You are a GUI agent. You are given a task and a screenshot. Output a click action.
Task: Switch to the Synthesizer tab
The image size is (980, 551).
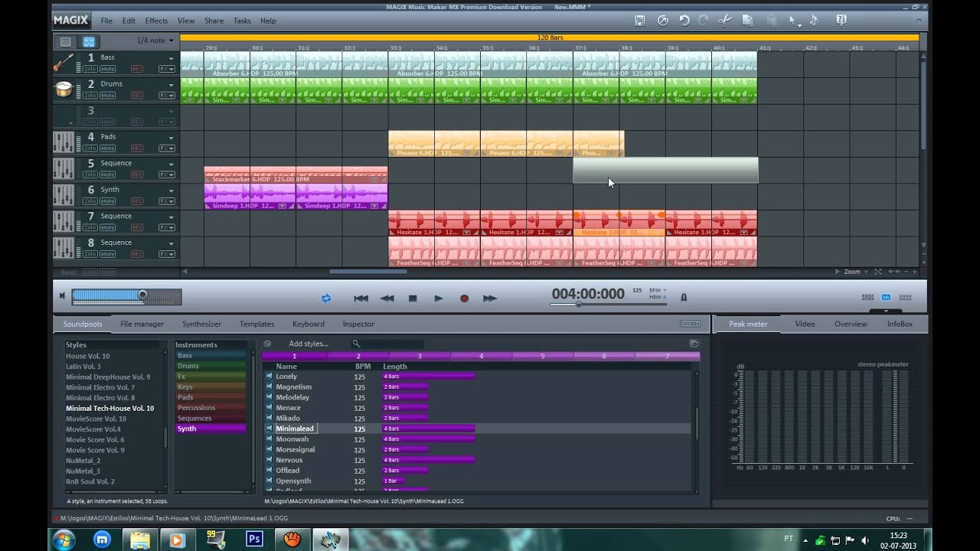pyautogui.click(x=201, y=324)
